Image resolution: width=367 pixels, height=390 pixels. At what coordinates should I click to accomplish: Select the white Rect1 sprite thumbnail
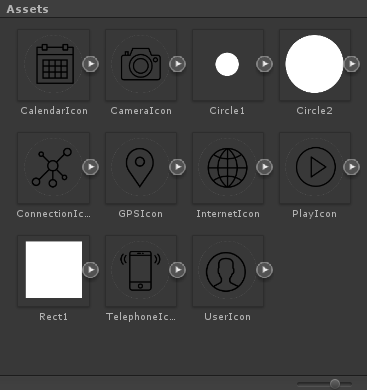click(54, 270)
